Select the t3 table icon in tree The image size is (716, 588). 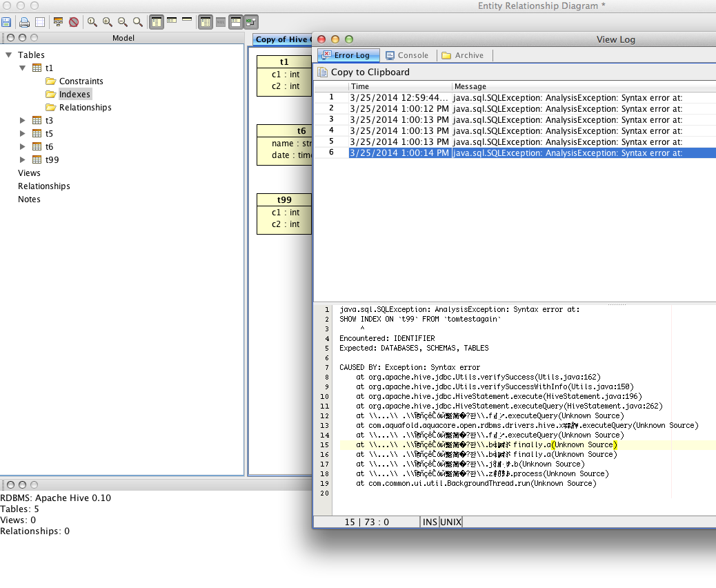click(x=37, y=120)
